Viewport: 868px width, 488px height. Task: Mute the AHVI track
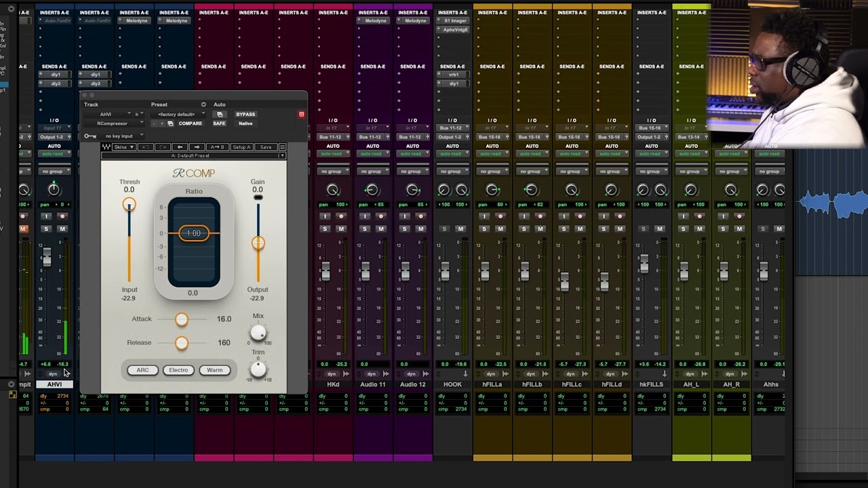point(62,228)
